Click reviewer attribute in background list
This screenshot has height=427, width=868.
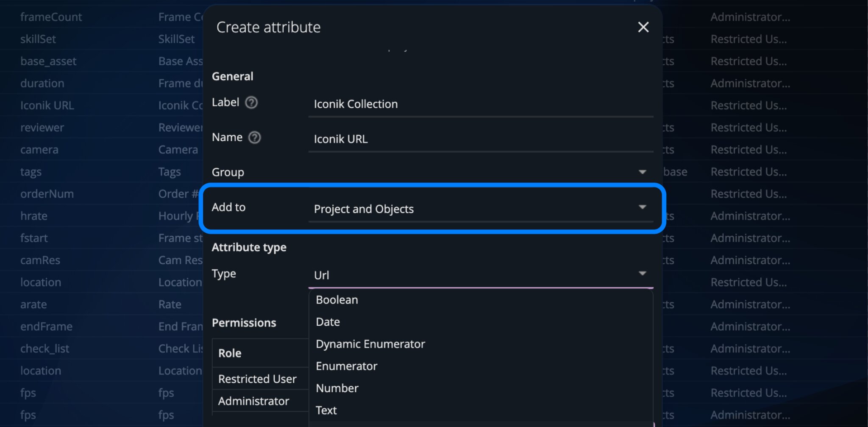click(x=42, y=127)
